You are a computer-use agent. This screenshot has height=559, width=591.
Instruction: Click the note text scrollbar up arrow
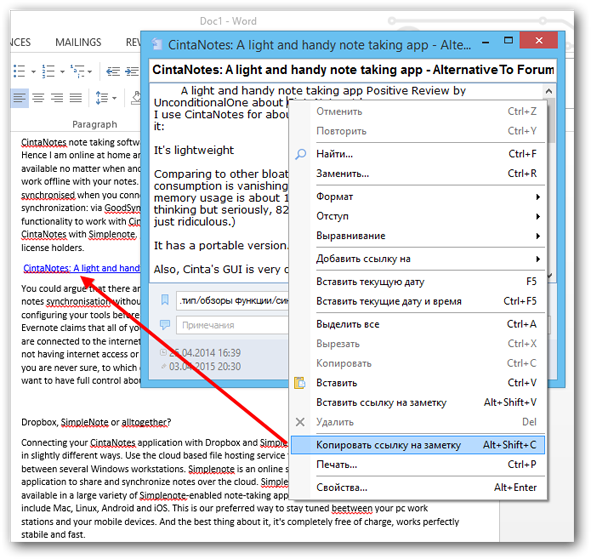coord(549,91)
